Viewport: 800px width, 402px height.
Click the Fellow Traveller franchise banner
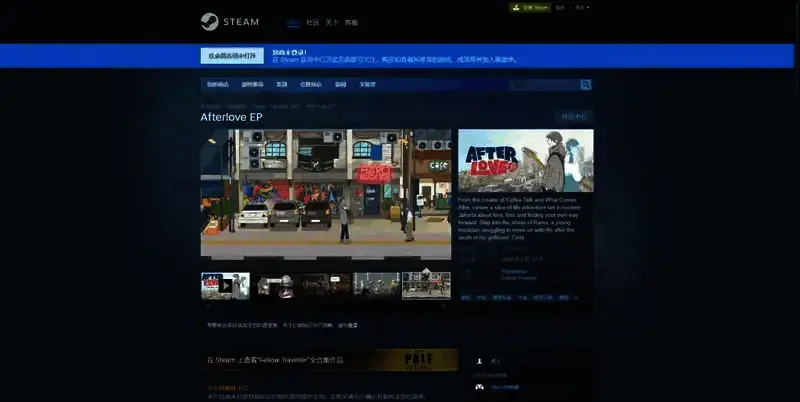point(329,359)
